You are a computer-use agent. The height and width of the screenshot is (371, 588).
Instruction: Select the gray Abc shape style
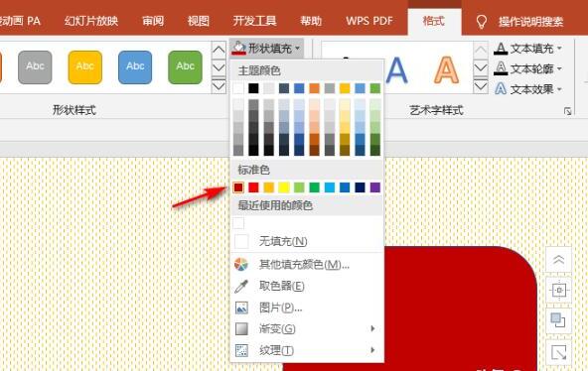[x=35, y=67]
